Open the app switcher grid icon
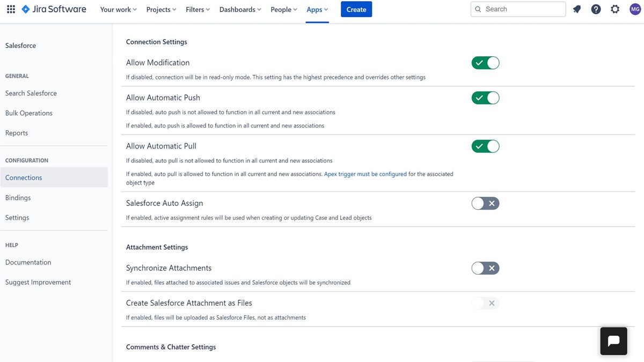The height and width of the screenshot is (362, 644). [x=11, y=9]
